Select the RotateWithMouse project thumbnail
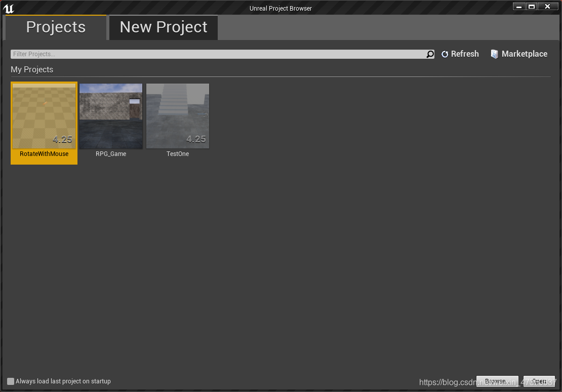The image size is (562, 392). click(44, 116)
